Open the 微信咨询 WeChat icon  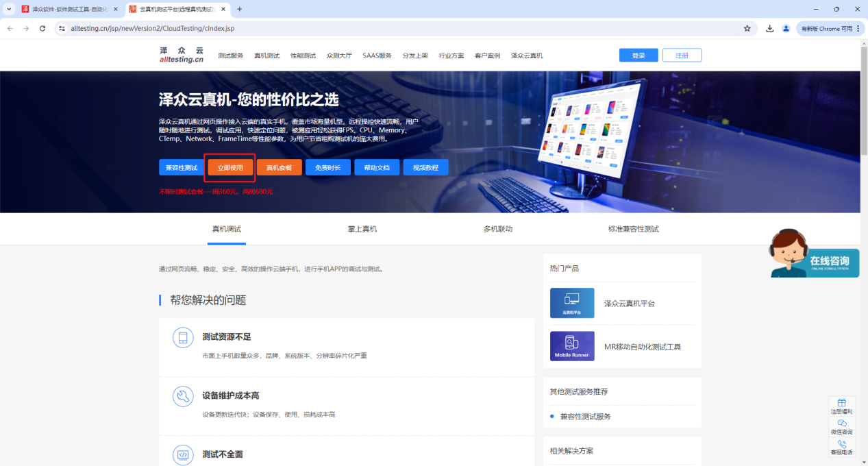tap(842, 424)
